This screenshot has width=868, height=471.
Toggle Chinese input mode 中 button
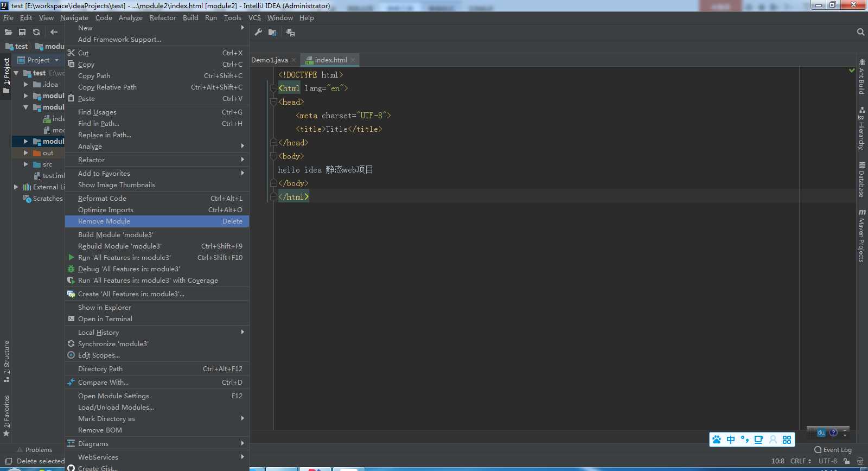click(x=731, y=440)
